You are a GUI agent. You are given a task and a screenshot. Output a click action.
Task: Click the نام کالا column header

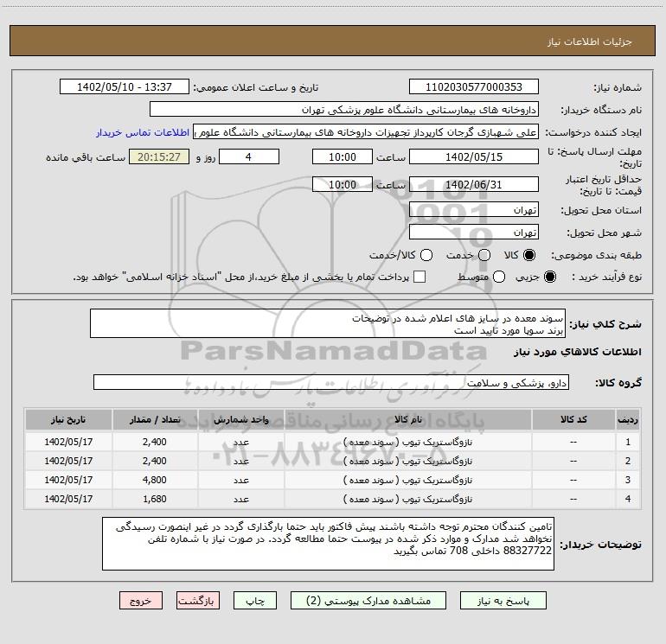click(407, 419)
